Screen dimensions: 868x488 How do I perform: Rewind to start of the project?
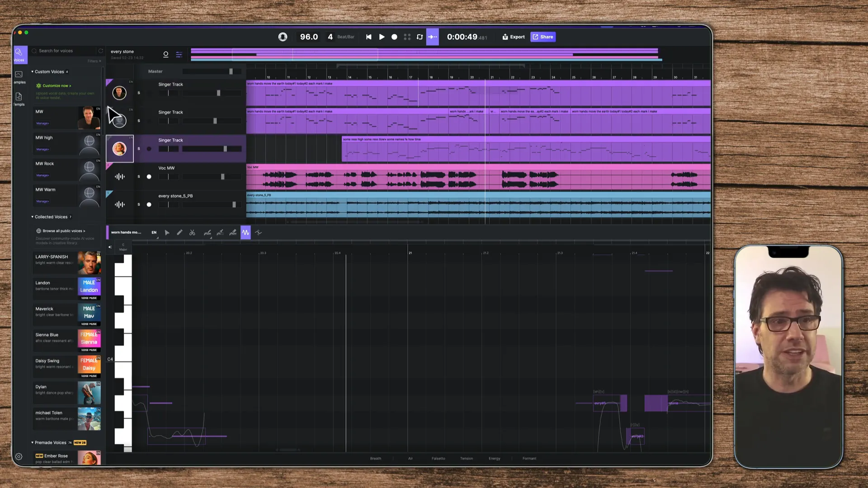(368, 37)
